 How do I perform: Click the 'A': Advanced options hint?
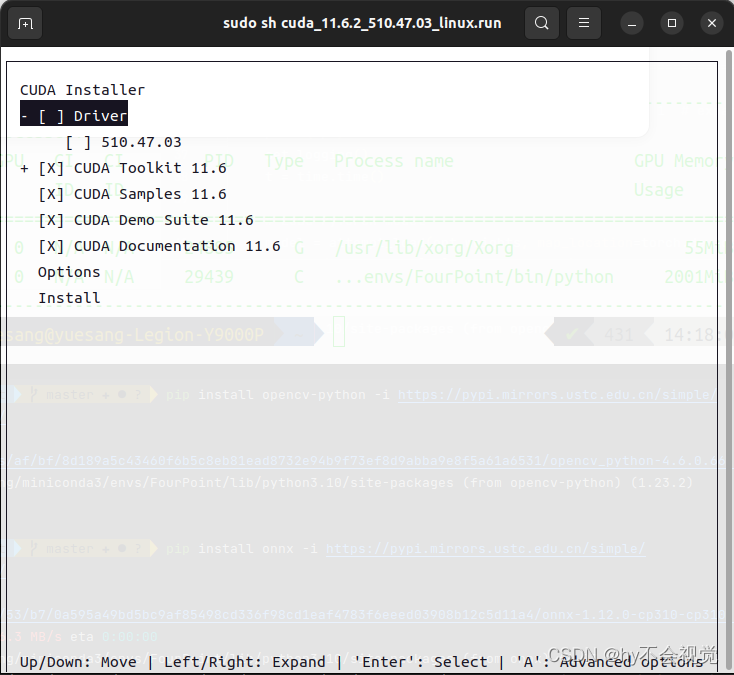pyautogui.click(x=609, y=662)
